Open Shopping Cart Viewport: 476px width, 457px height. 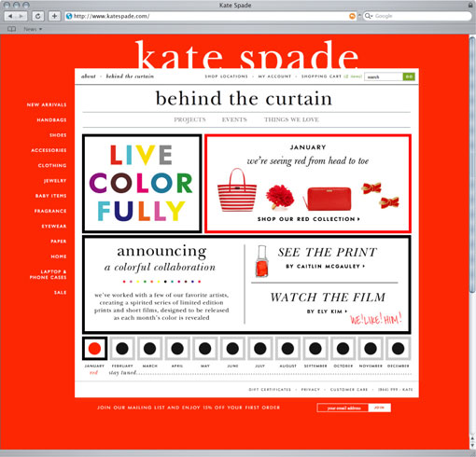pos(321,76)
